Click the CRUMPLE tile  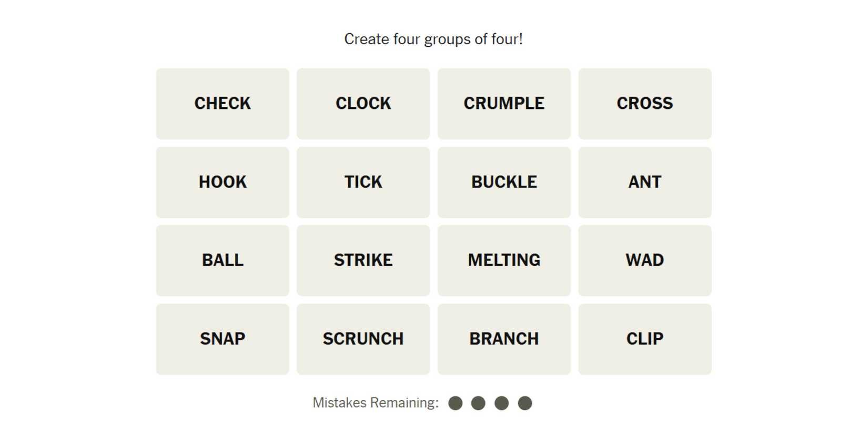coord(503,104)
